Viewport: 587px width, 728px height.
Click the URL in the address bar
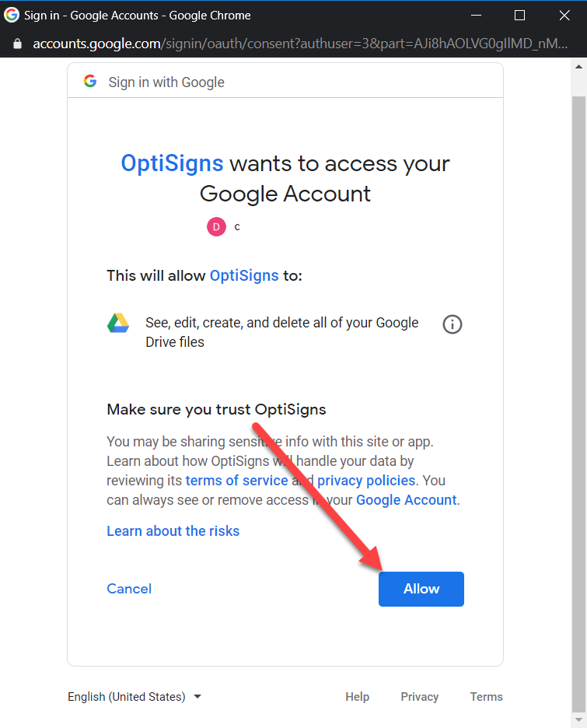pos(300,44)
